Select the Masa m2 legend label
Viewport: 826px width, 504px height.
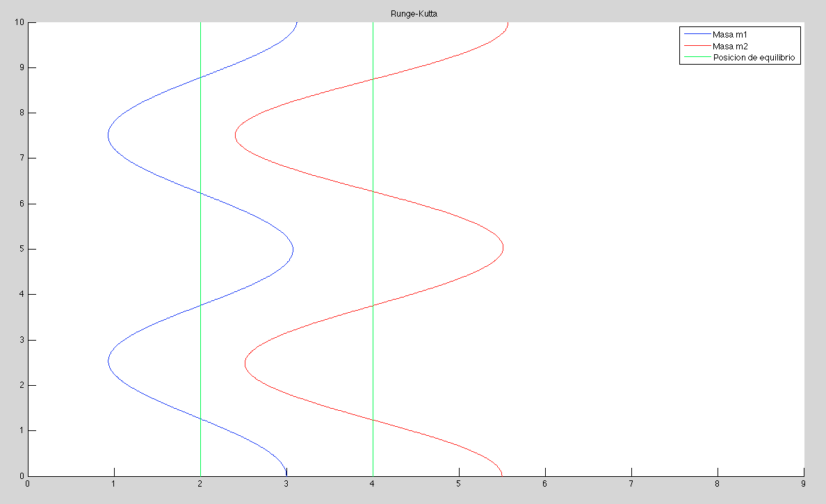coord(729,46)
